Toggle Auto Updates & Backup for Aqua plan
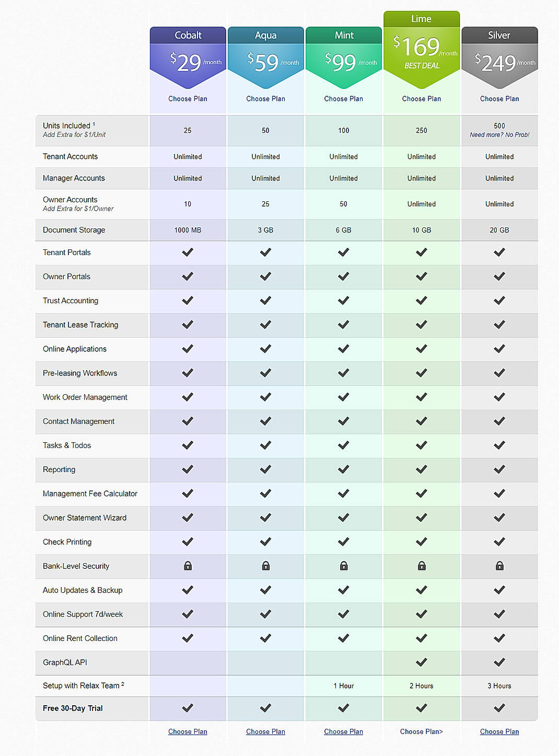 pos(265,590)
